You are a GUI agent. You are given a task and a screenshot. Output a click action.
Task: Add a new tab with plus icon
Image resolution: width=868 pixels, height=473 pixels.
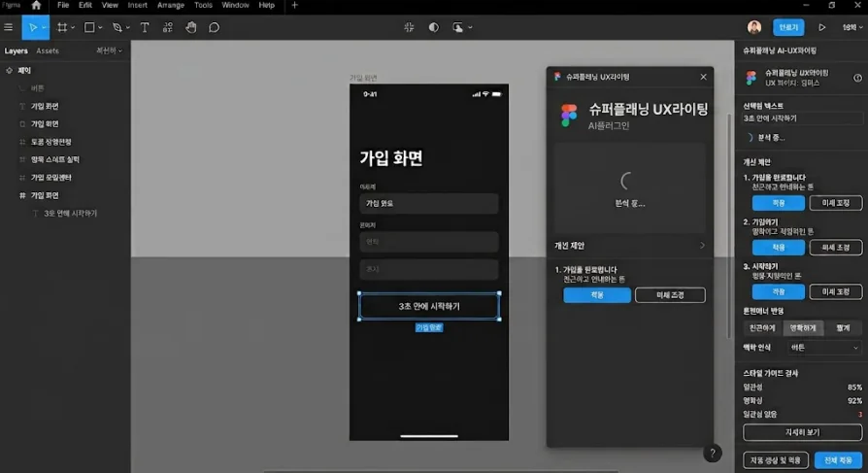[294, 5]
